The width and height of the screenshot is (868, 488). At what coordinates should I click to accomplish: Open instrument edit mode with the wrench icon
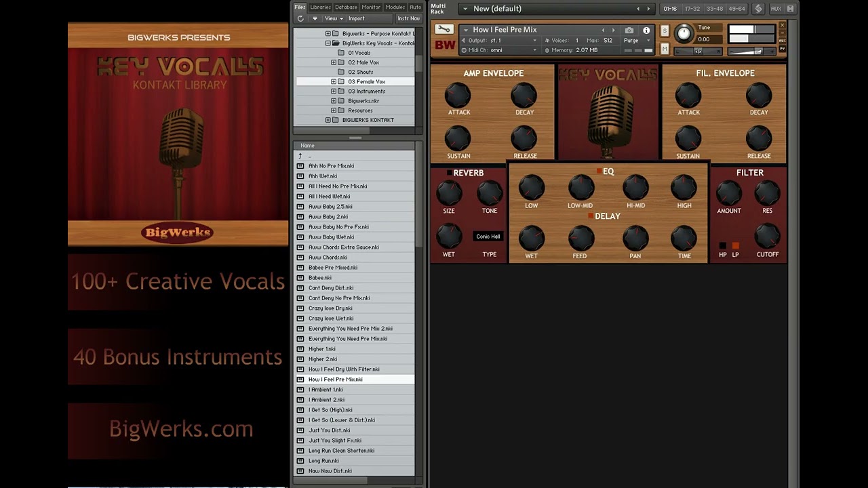[x=444, y=29]
